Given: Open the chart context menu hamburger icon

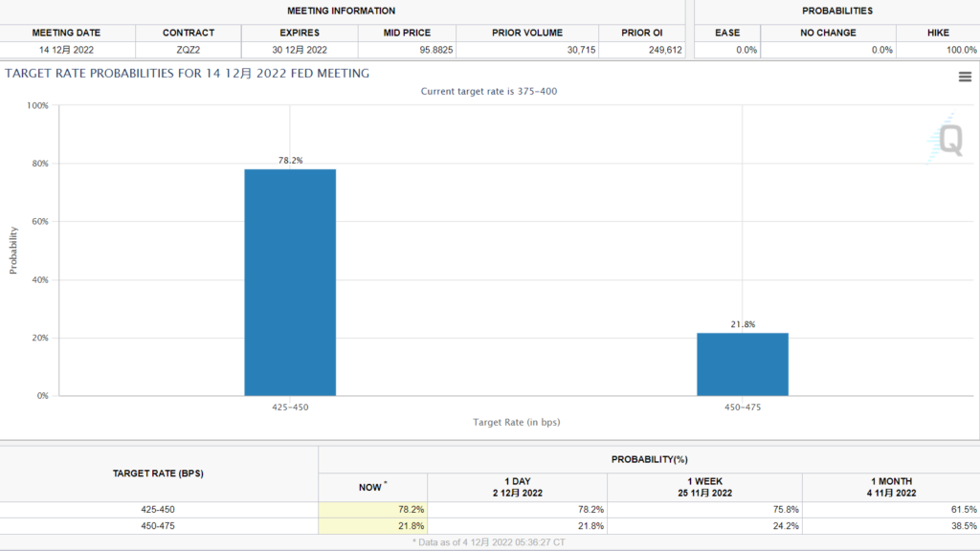Looking at the screenshot, I should pyautogui.click(x=965, y=77).
